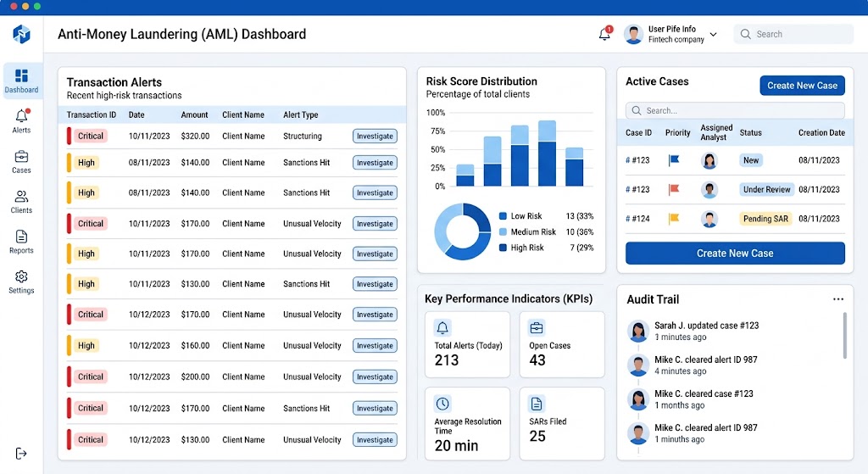The height and width of the screenshot is (474, 868).
Task: Sort by the Amount column header
Action: coord(194,114)
